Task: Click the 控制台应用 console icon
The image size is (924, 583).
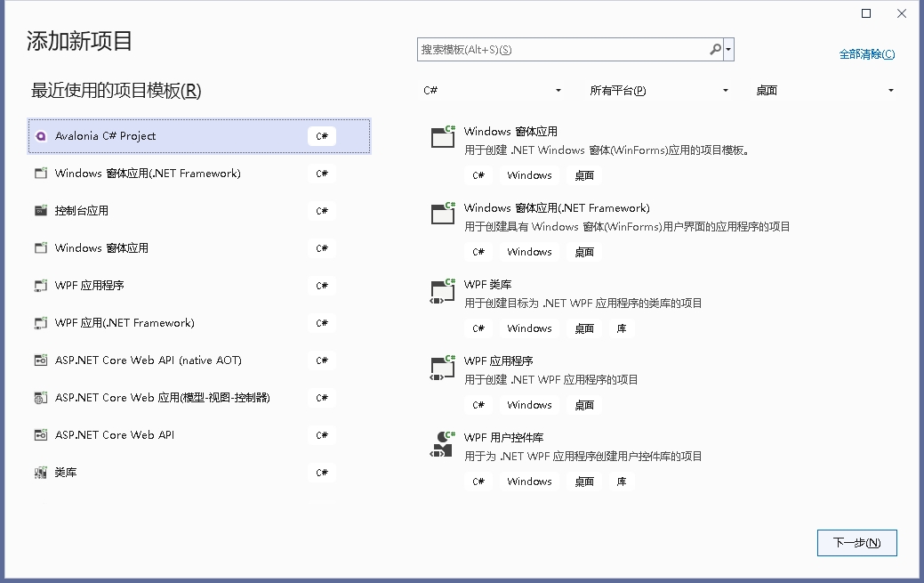Action: [41, 211]
